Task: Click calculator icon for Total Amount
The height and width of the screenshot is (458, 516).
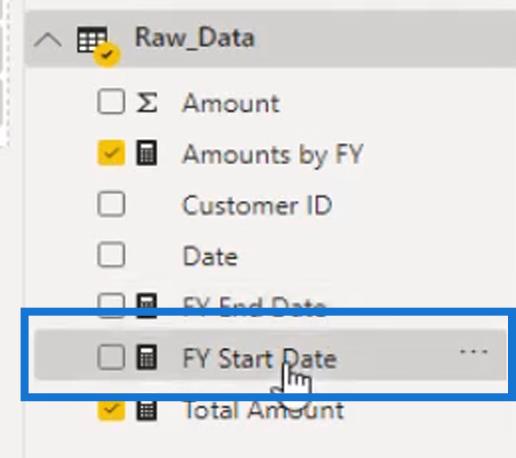Action: pos(147,411)
